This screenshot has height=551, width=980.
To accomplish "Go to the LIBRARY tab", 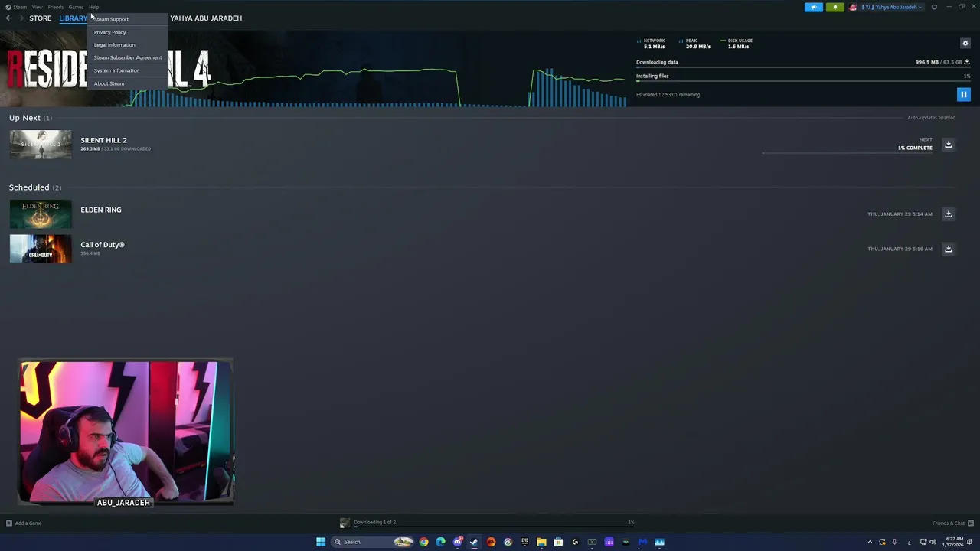I will (x=73, y=18).
